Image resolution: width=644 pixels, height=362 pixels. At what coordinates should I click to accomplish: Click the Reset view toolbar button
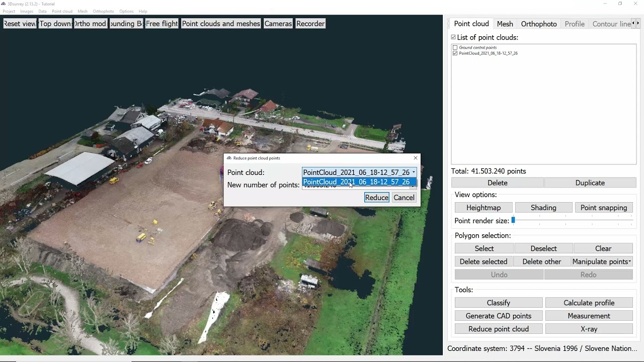[20, 24]
